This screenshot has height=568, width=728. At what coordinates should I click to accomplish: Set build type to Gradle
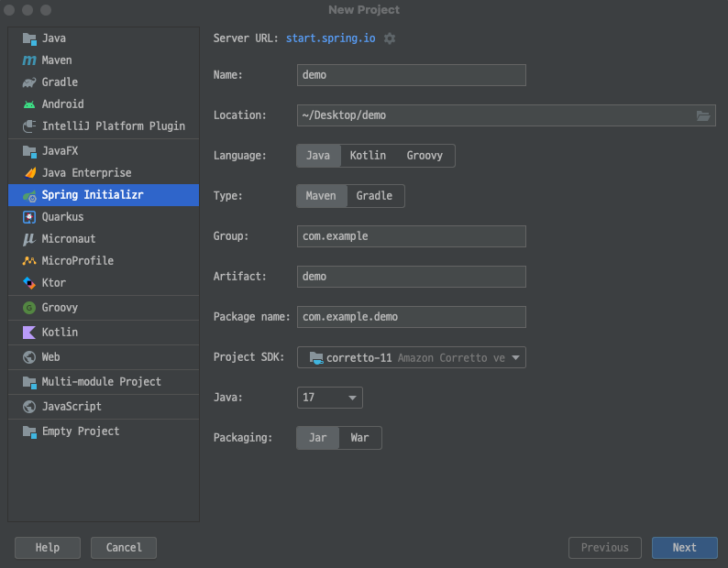pyautogui.click(x=374, y=196)
